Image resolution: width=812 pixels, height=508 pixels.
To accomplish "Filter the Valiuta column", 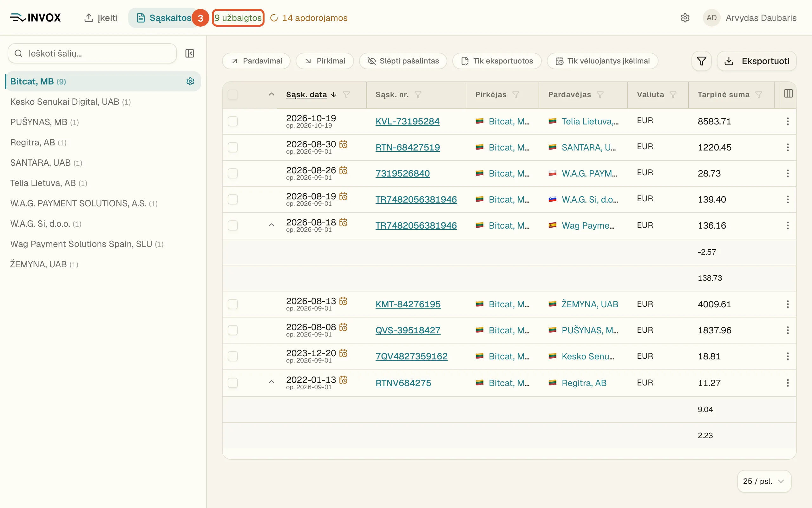I will 673,95.
